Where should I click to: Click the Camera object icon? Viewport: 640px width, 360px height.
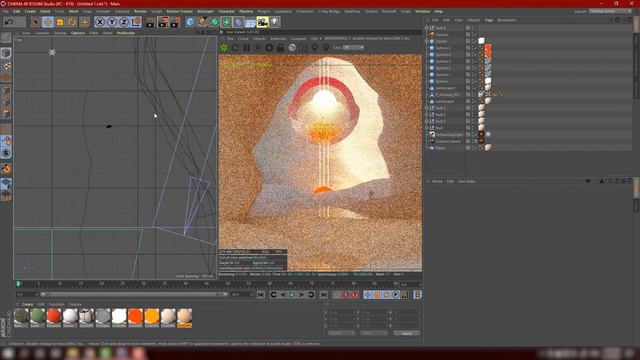262,22
